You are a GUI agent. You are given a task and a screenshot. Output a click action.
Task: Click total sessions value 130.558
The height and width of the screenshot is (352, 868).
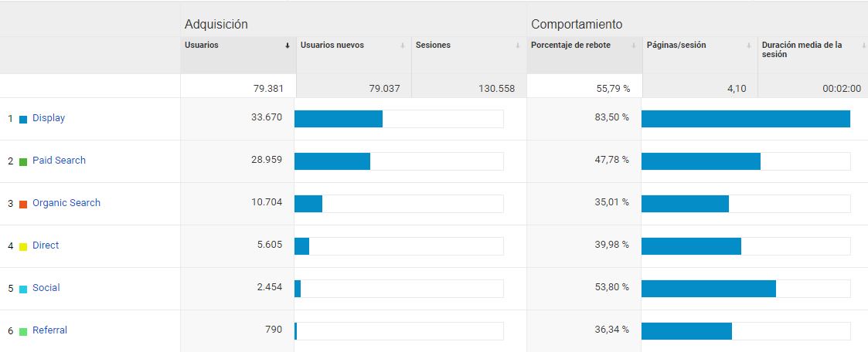coord(496,89)
